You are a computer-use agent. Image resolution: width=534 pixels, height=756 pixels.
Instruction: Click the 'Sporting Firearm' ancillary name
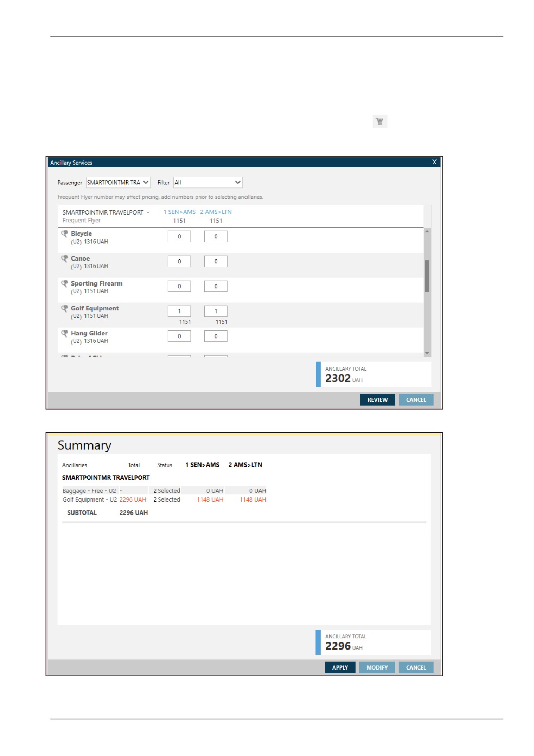pyautogui.click(x=97, y=284)
